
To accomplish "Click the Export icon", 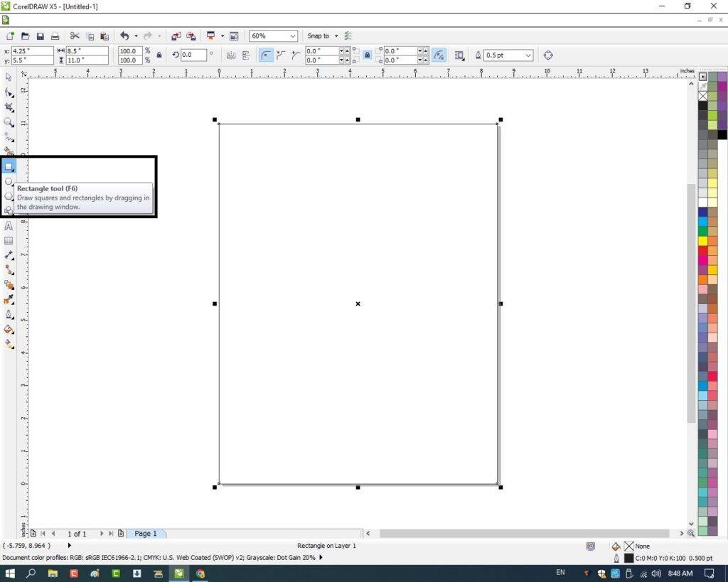I will click(191, 36).
